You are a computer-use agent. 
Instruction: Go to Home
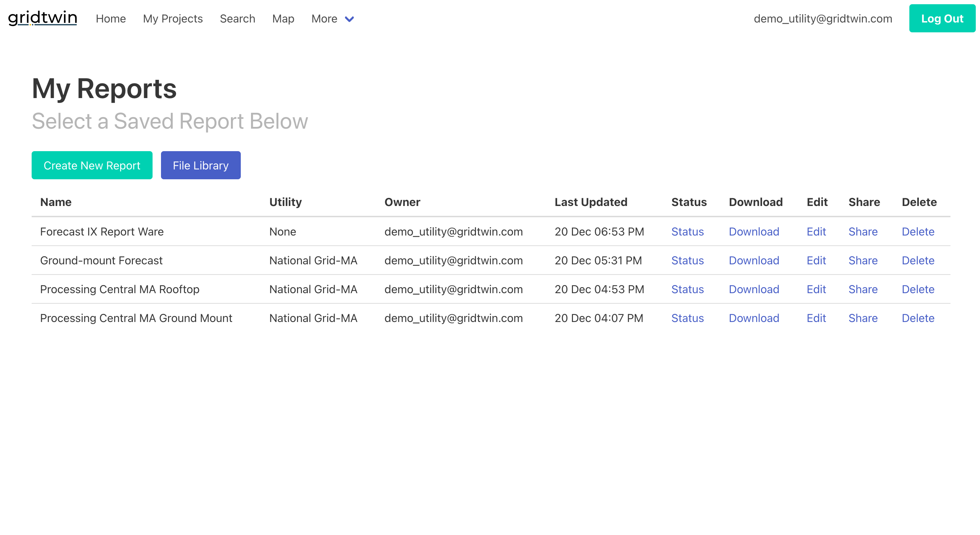click(110, 19)
